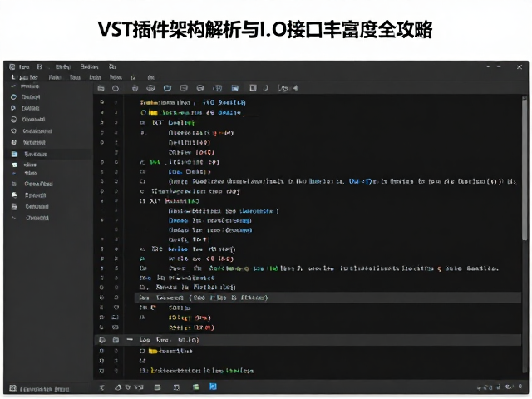Click the monitor screen icon in editor toolbar

tap(184, 88)
